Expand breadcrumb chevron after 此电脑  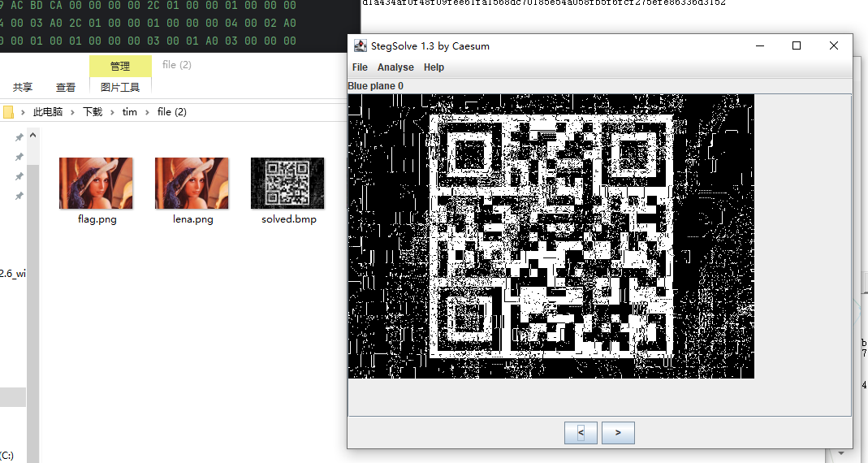[x=72, y=112]
